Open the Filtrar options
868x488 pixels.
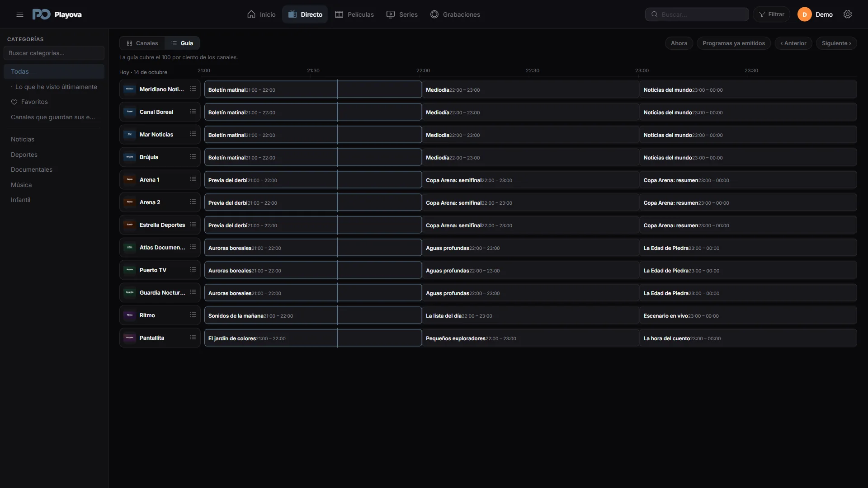pos(771,14)
